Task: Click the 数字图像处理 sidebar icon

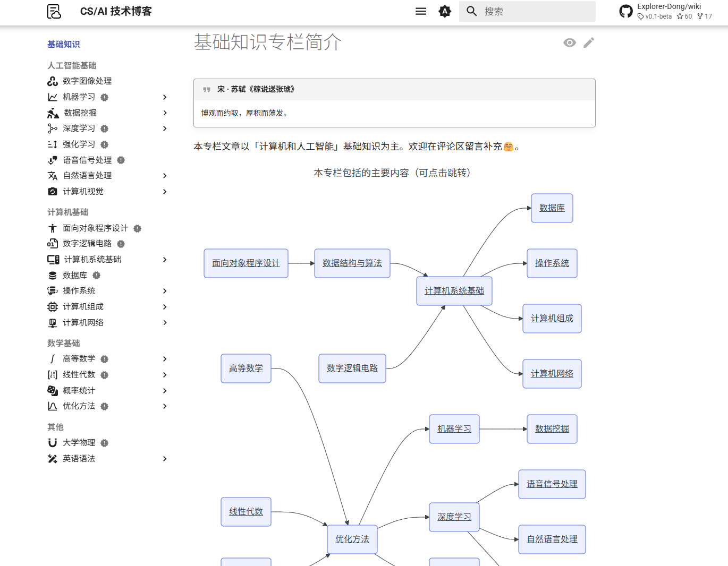Action: point(53,81)
